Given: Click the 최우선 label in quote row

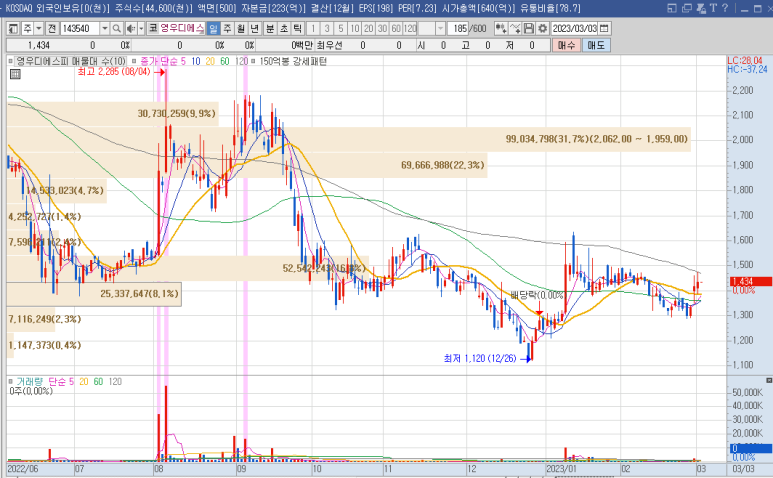Looking at the screenshot, I should tap(329, 45).
